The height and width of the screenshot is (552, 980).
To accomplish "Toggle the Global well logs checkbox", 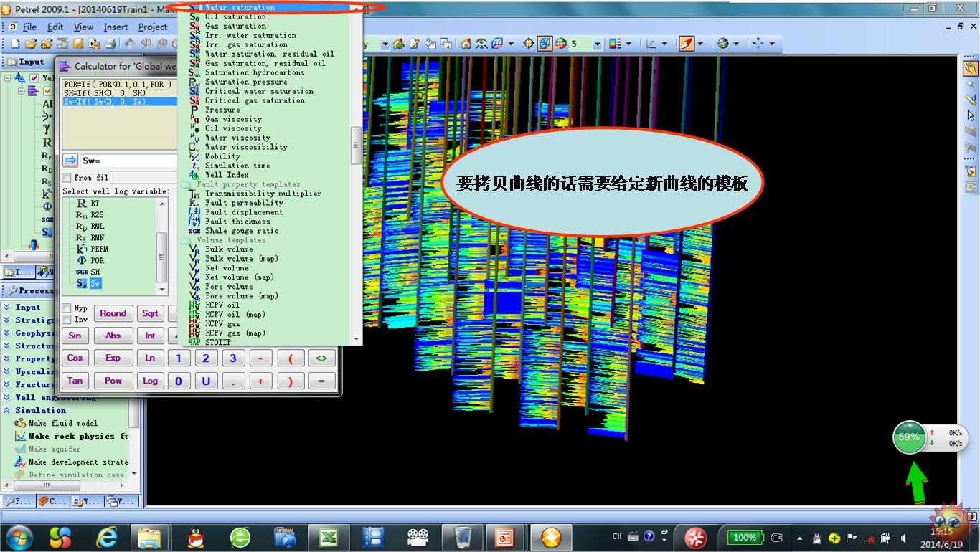I will [47, 91].
